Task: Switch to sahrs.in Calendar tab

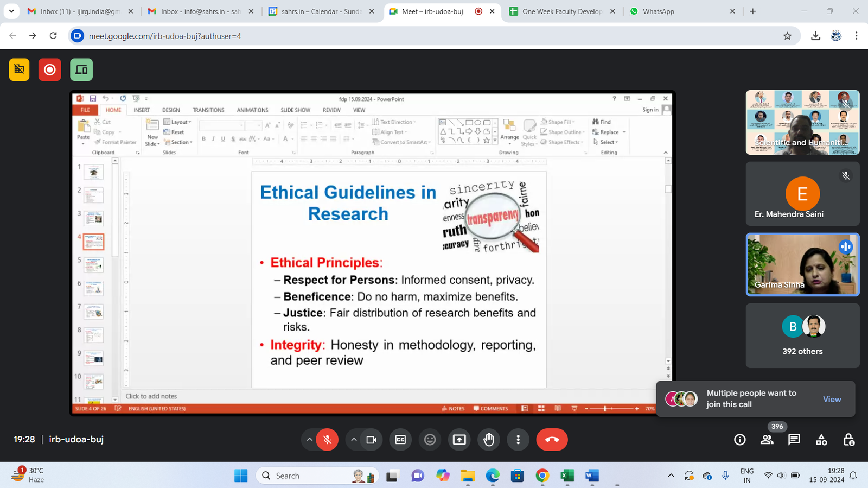Action: coord(322,11)
